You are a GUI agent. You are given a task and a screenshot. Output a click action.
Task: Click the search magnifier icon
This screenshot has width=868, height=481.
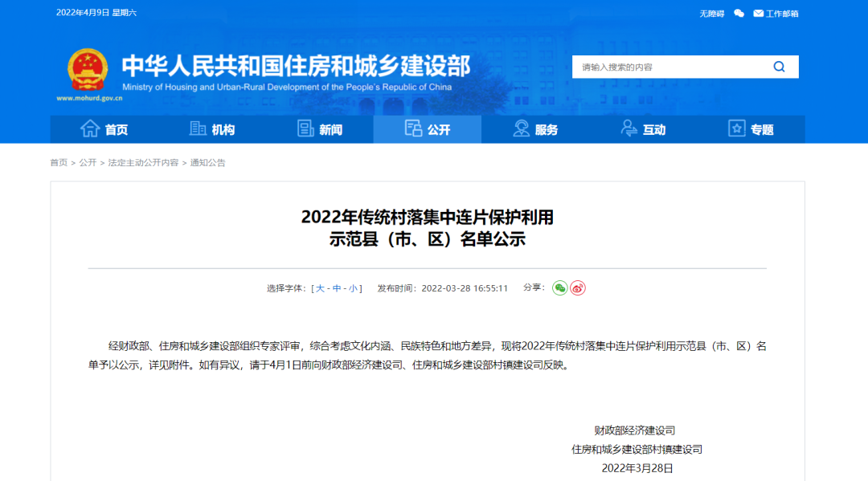click(x=779, y=67)
